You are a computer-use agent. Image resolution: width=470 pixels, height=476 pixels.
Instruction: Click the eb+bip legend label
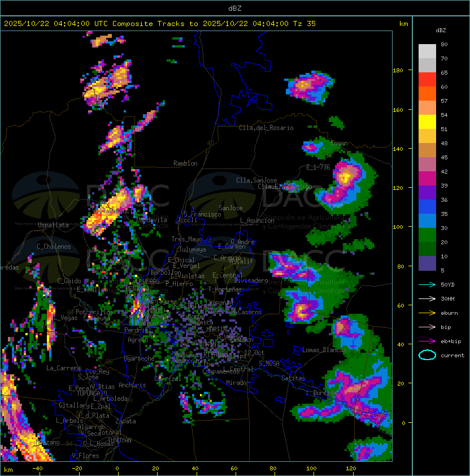(451, 341)
